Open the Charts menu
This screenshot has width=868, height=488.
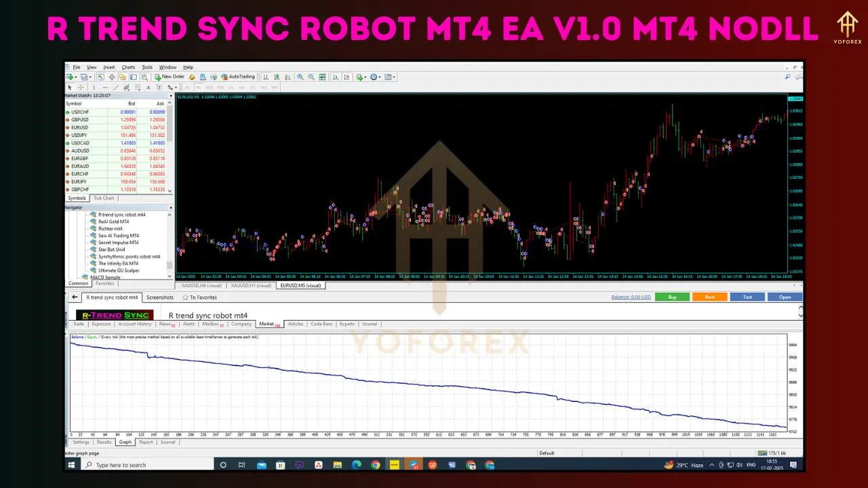pos(128,67)
